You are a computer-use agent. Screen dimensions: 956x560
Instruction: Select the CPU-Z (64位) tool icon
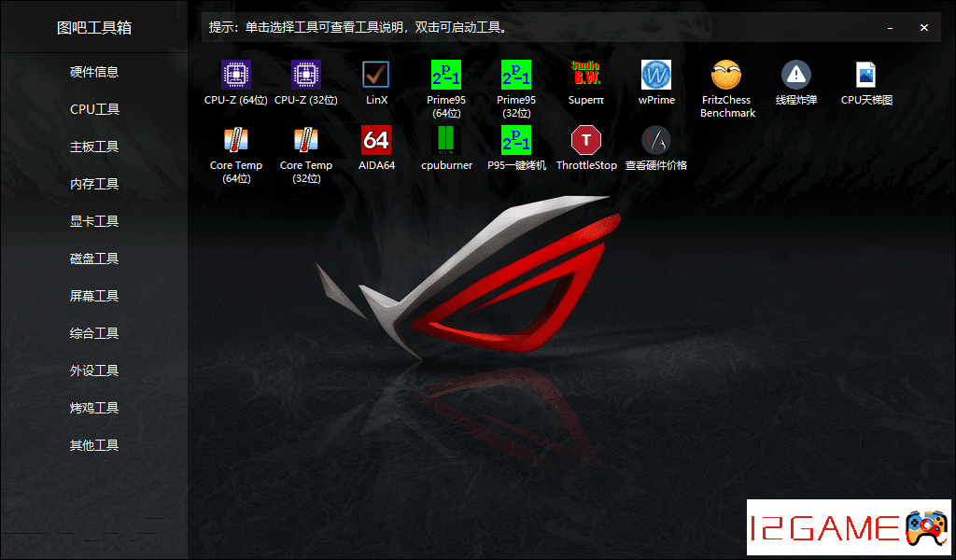[x=236, y=75]
